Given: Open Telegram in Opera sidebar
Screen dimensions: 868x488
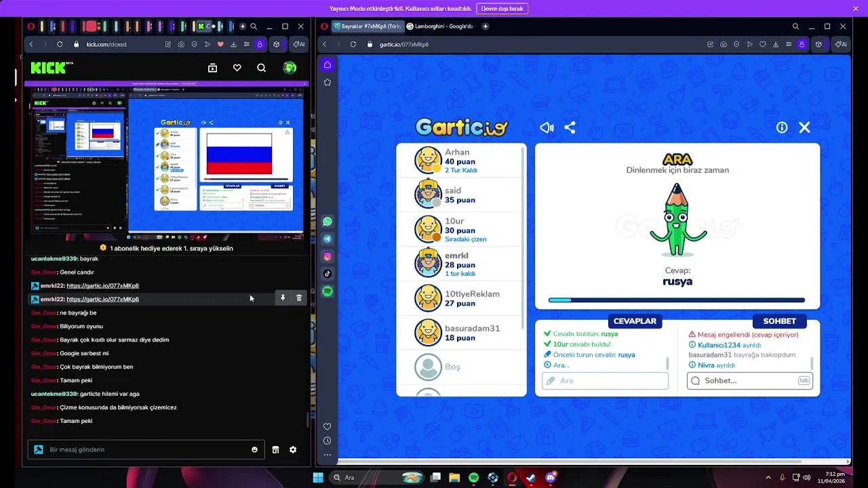Looking at the screenshot, I should click(328, 239).
